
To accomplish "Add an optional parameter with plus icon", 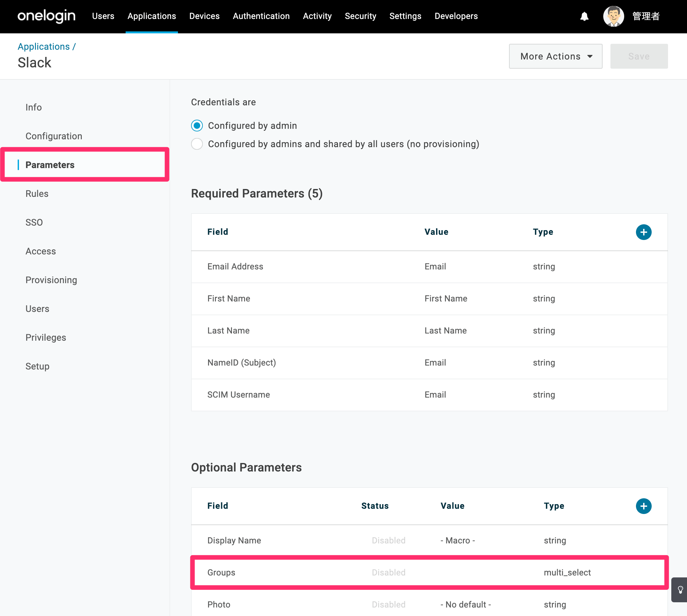I will pos(643,506).
